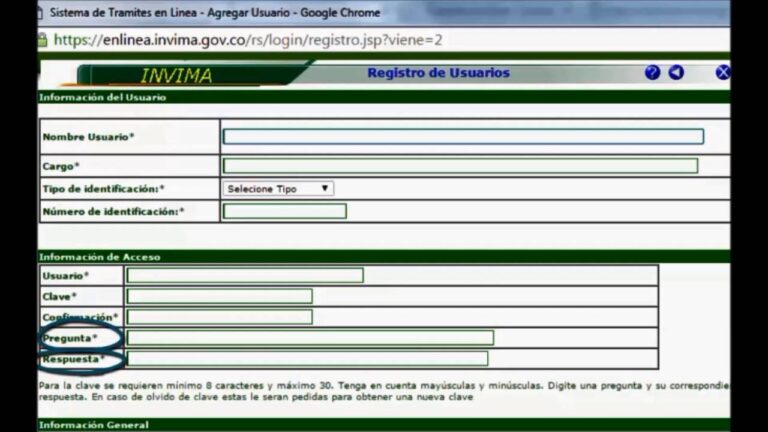Viewport: 768px width, 432px height.
Task: Click the Pregunta input field
Action: click(x=310, y=337)
